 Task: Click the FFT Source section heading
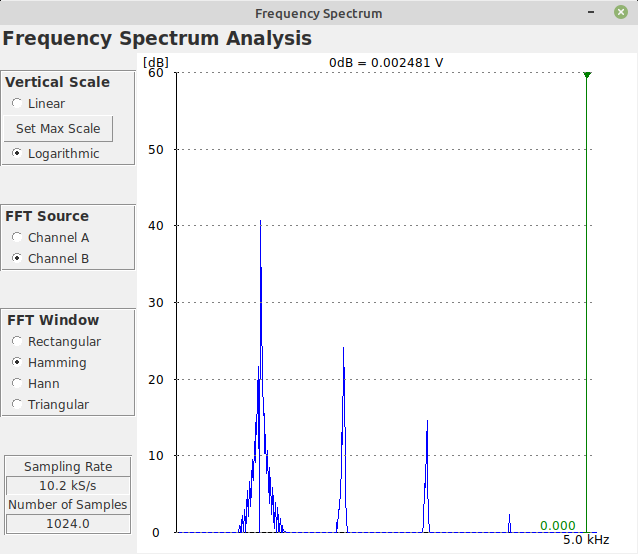tap(47, 216)
